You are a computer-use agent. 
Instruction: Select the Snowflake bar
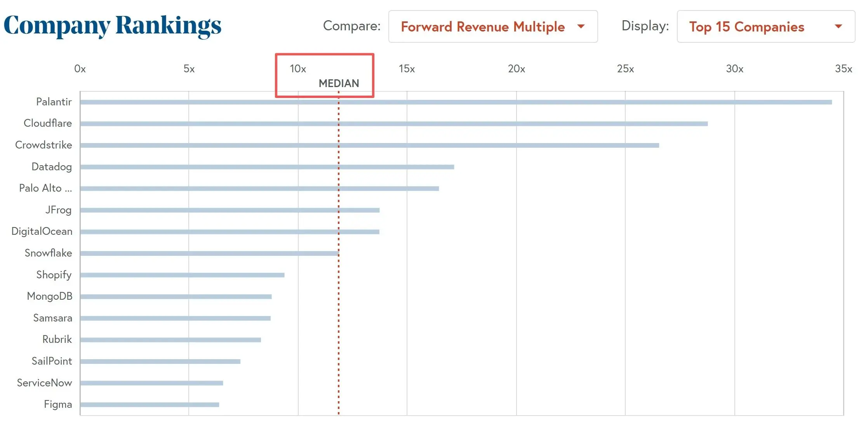210,253
